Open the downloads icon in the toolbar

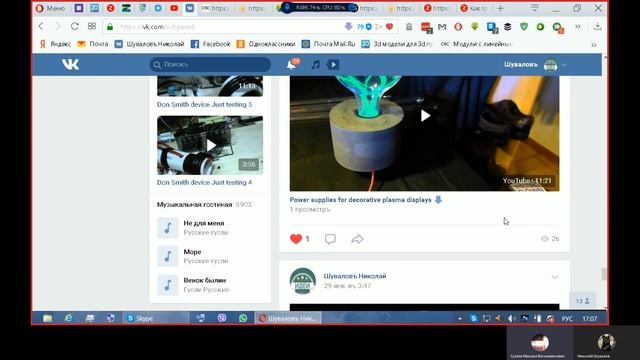tap(598, 27)
